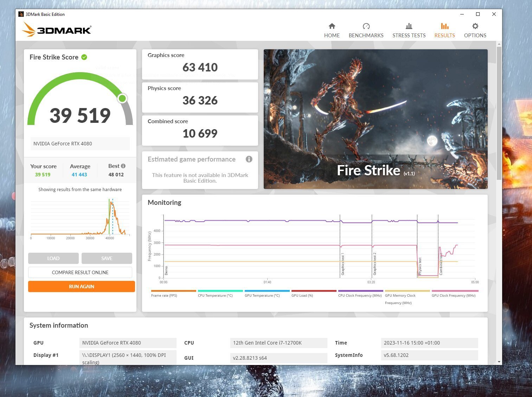Click the 3DMark logo in the header
The height and width of the screenshot is (397, 532).
pyautogui.click(x=56, y=30)
